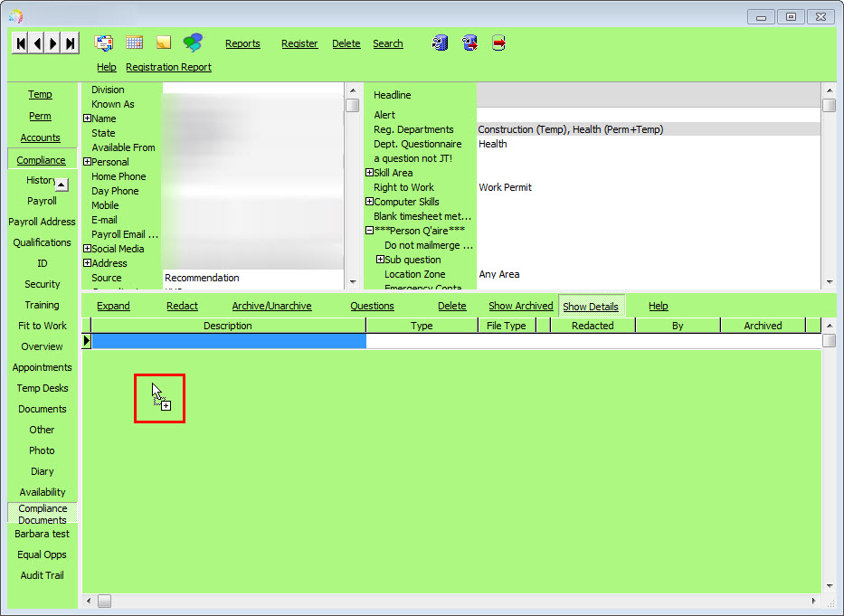Viewport: 844px width, 616px height.
Task: Click the top toolbar Delete link
Action: point(346,43)
